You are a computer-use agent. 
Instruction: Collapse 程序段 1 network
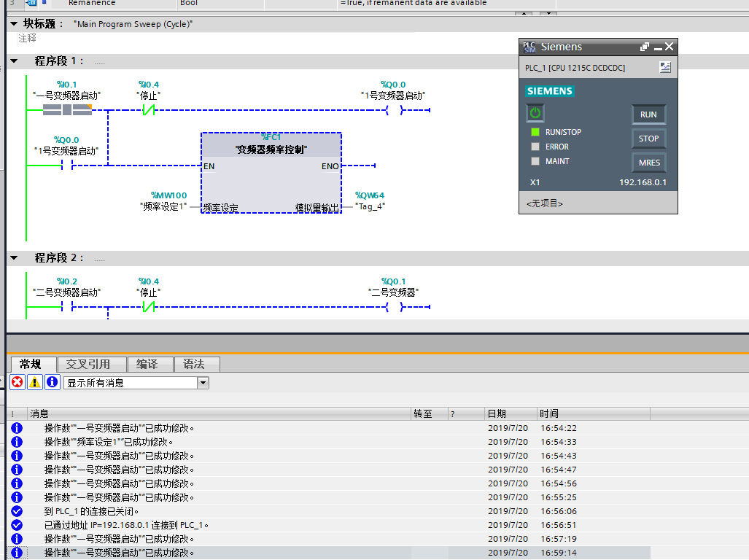click(15, 61)
